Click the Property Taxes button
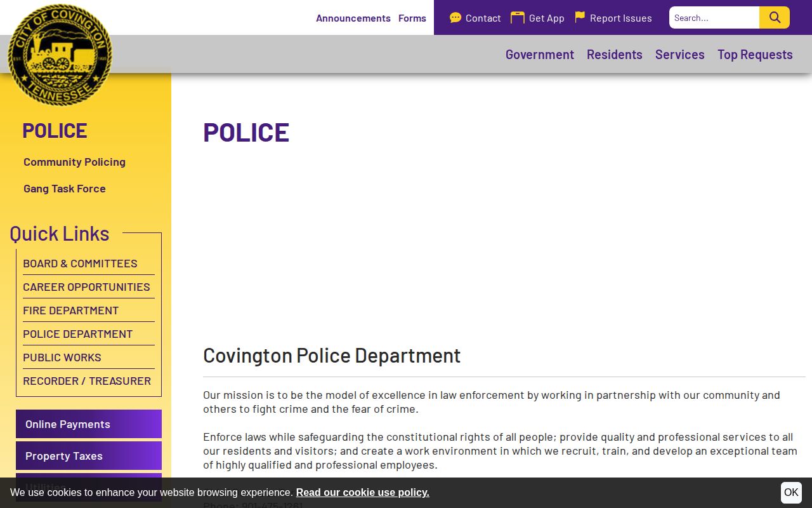Viewport: 812px width, 508px height. point(89,456)
